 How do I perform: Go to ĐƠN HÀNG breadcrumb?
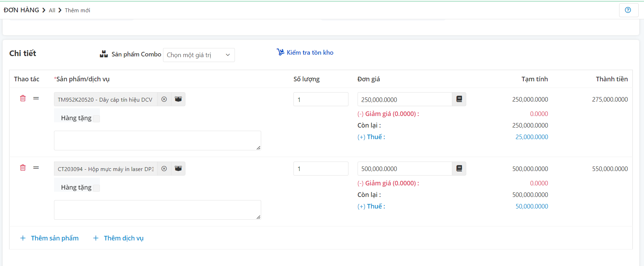click(x=21, y=10)
